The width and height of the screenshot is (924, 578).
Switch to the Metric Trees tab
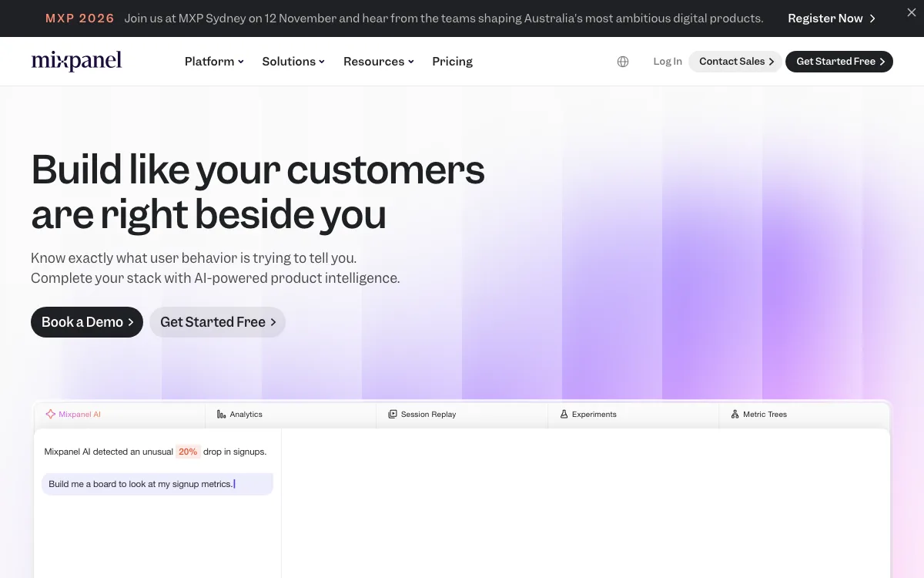[804, 414]
